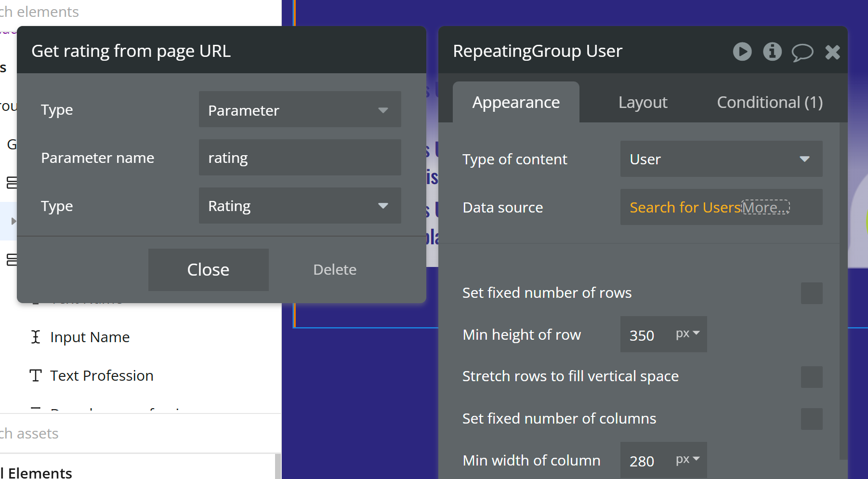Click the play/run icon in RepeatingGroup User header
Viewport: 868px width, 479px height.
click(742, 52)
